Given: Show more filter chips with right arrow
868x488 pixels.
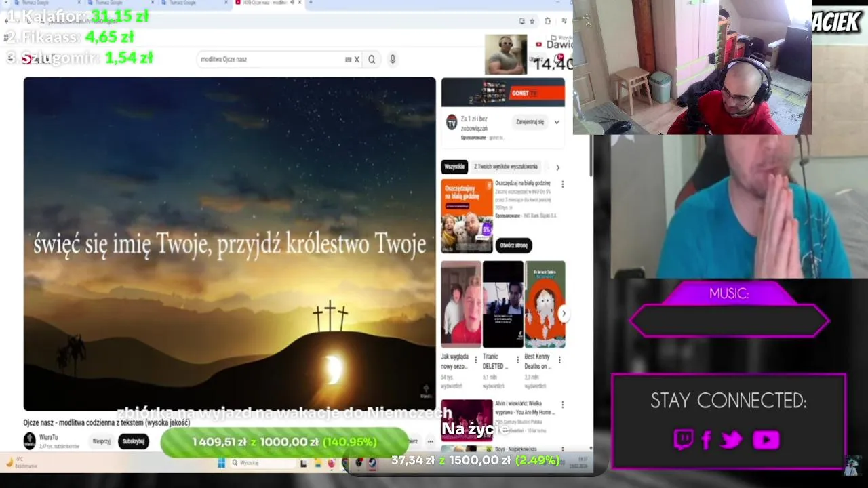Looking at the screenshot, I should point(557,167).
